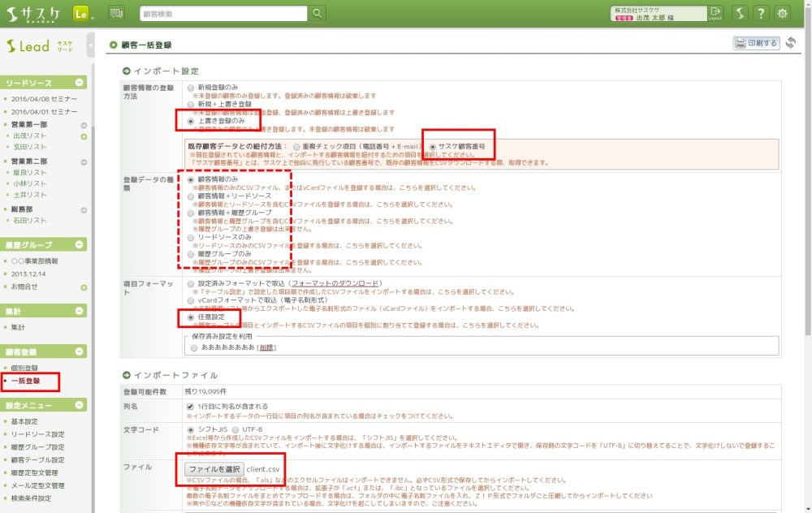812x513 pixels.
Task: Click the ファイルを選択 file button
Action: pyautogui.click(x=213, y=469)
